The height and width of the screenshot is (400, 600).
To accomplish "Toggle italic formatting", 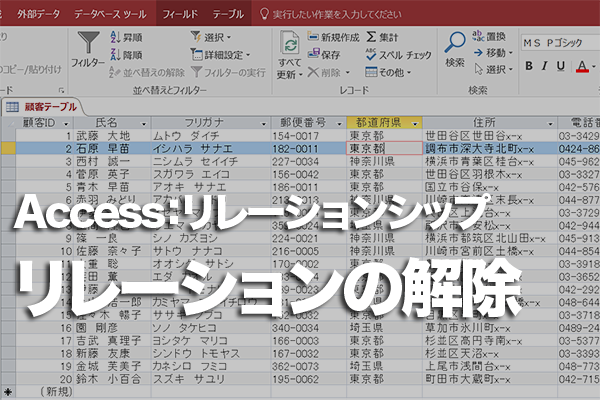I will tap(545, 66).
